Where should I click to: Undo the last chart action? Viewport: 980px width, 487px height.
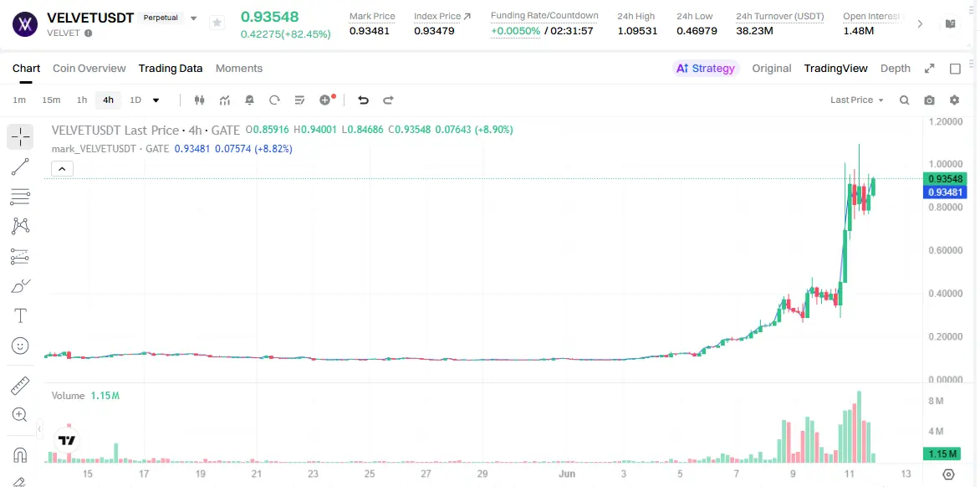click(x=363, y=100)
